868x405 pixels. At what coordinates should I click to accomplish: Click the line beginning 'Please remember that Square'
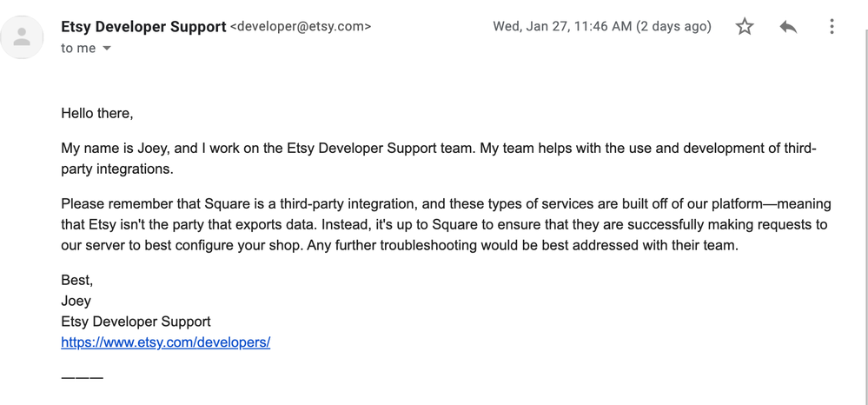tap(445, 204)
